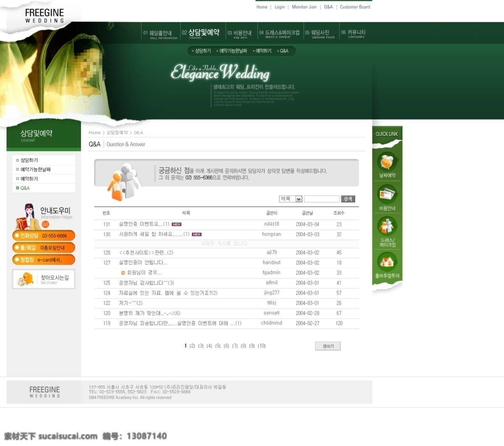The height and width of the screenshot is (446, 504).
Task: Click the orange GO helper icon
Action: pos(45,224)
